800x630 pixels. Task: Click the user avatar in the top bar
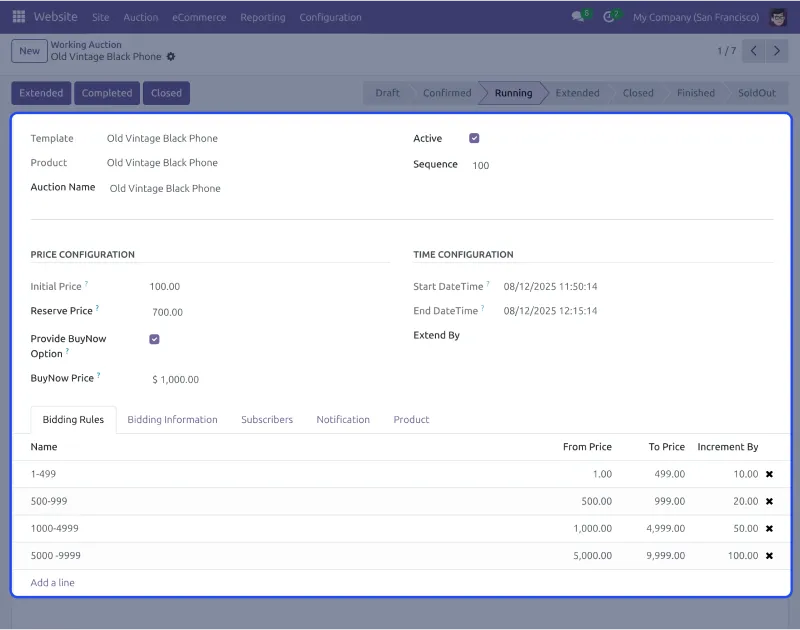click(777, 17)
